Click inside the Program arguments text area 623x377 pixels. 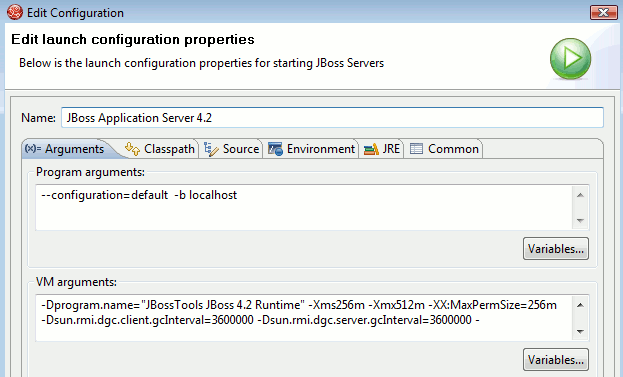coord(304,207)
